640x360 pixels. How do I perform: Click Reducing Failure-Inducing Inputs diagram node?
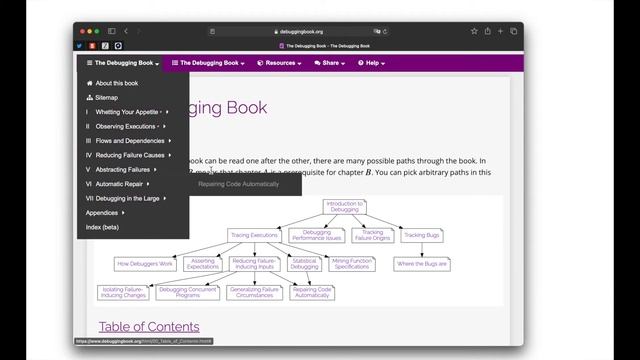(x=255, y=264)
